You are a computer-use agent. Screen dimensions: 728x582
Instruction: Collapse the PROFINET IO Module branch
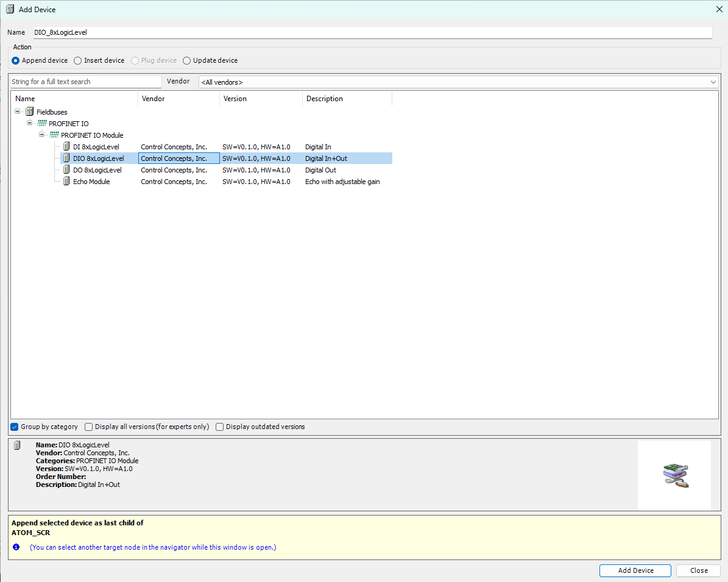point(41,135)
